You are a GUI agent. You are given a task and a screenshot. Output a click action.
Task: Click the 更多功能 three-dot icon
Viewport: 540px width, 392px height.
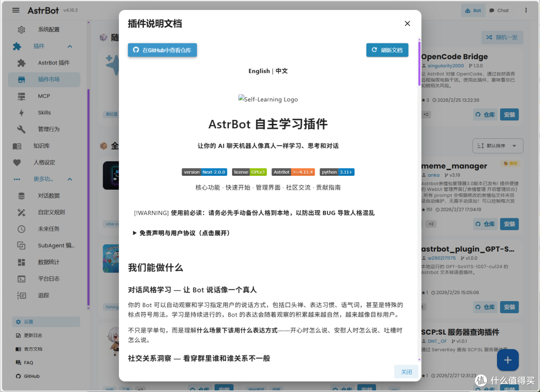coord(17,179)
